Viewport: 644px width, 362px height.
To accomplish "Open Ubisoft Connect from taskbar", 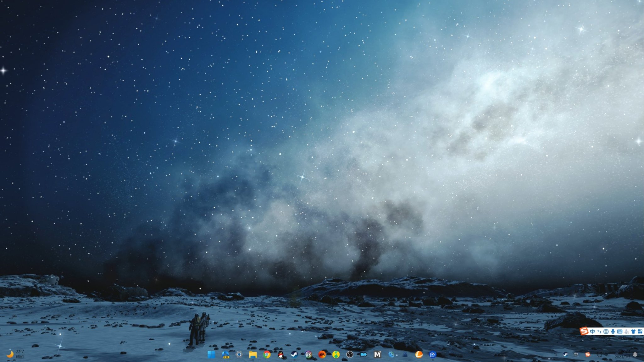I will pyautogui.click(x=308, y=355).
